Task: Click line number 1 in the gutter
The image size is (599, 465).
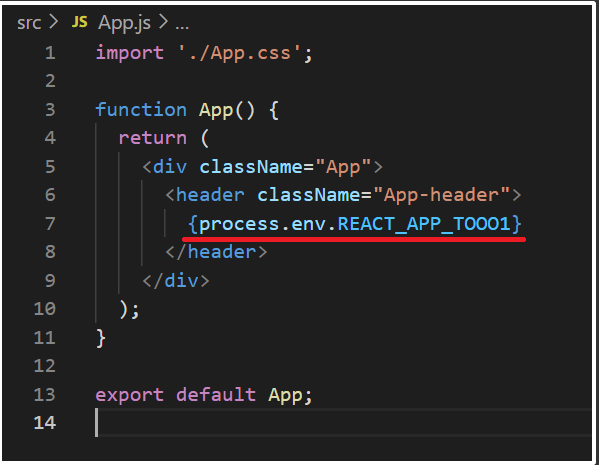Action: tap(50, 53)
